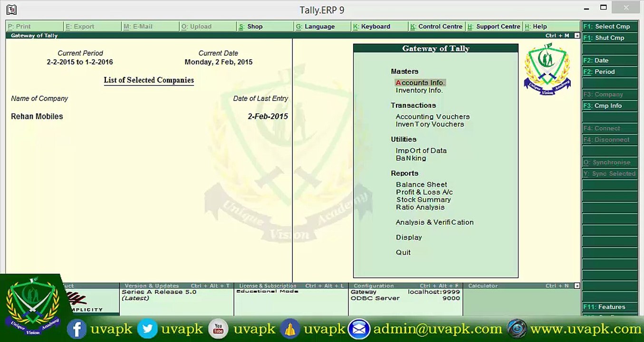644x342 pixels.
Task: Open the Language menu
Action: (323, 27)
